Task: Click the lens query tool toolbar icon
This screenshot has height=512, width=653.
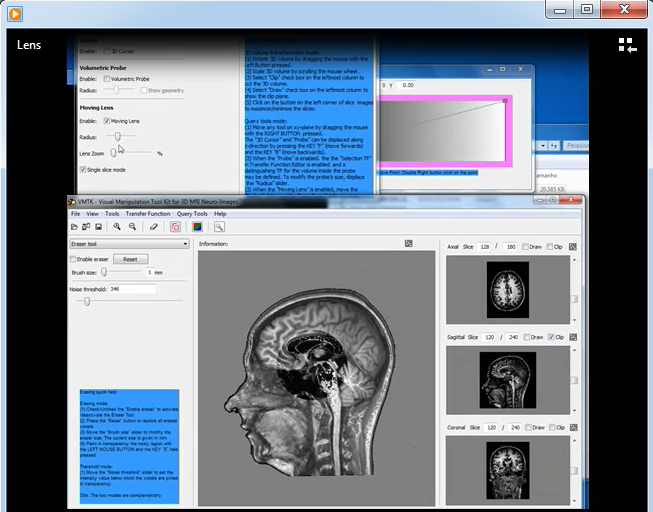Action: [219, 227]
